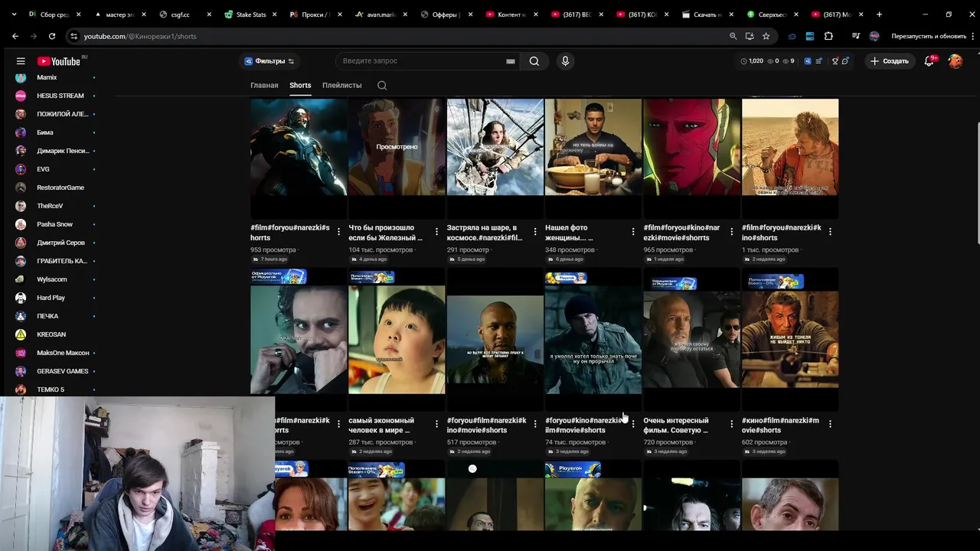This screenshot has height=551, width=980.
Task: Go back with the browser back arrow
Action: point(15,36)
